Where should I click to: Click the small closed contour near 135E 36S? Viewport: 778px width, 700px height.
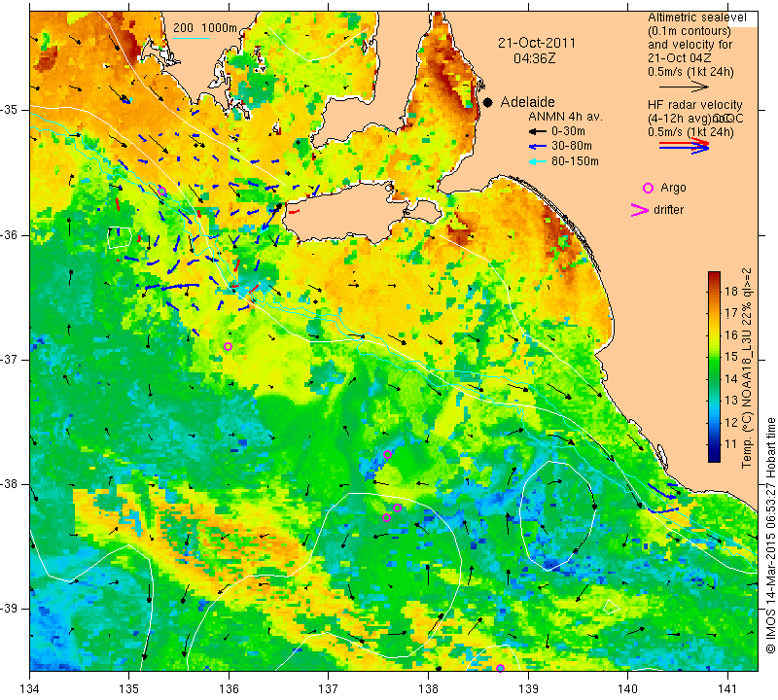click(x=120, y=237)
